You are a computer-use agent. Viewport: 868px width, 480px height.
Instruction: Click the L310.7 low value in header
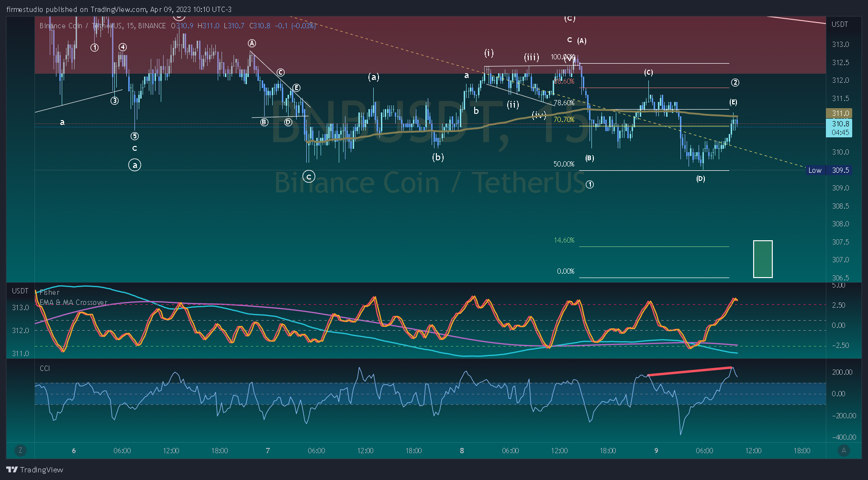(234, 26)
